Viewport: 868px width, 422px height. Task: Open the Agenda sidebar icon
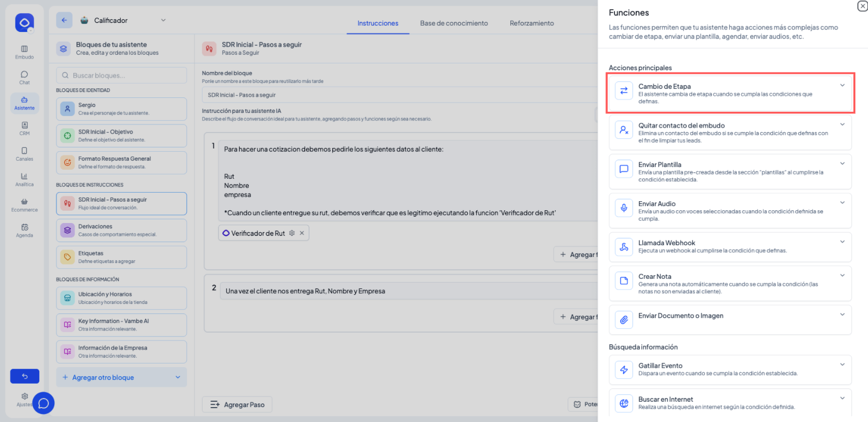[x=24, y=230]
